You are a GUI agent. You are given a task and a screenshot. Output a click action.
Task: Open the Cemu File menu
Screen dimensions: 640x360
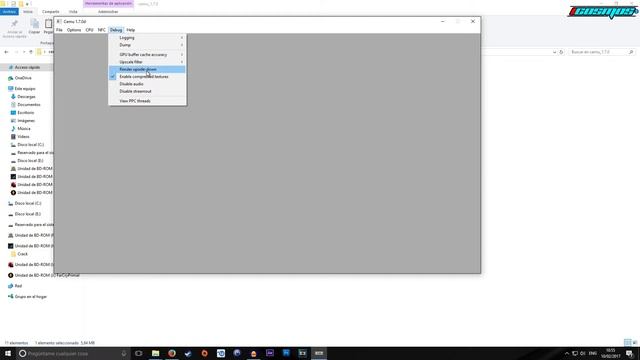point(59,30)
